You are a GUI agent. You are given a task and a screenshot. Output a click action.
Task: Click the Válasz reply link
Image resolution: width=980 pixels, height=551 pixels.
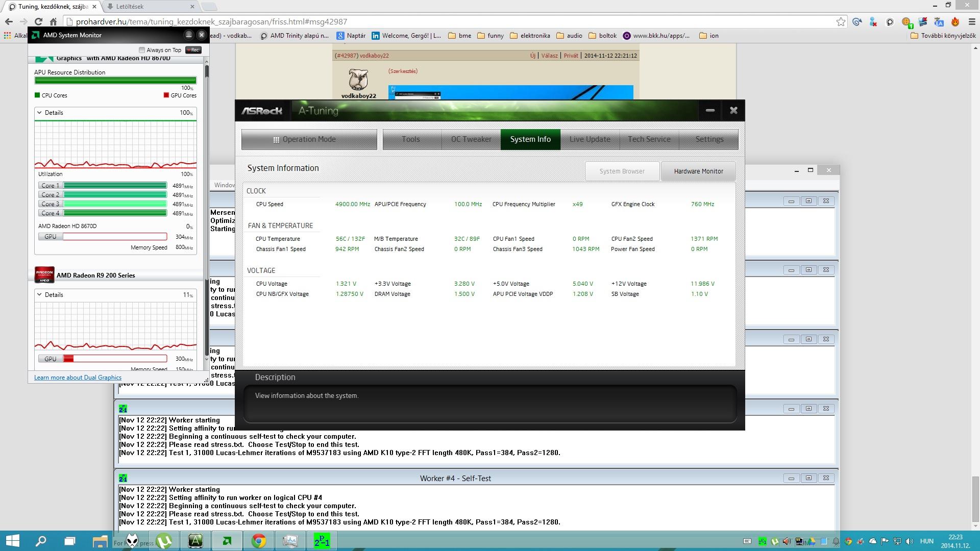point(549,56)
